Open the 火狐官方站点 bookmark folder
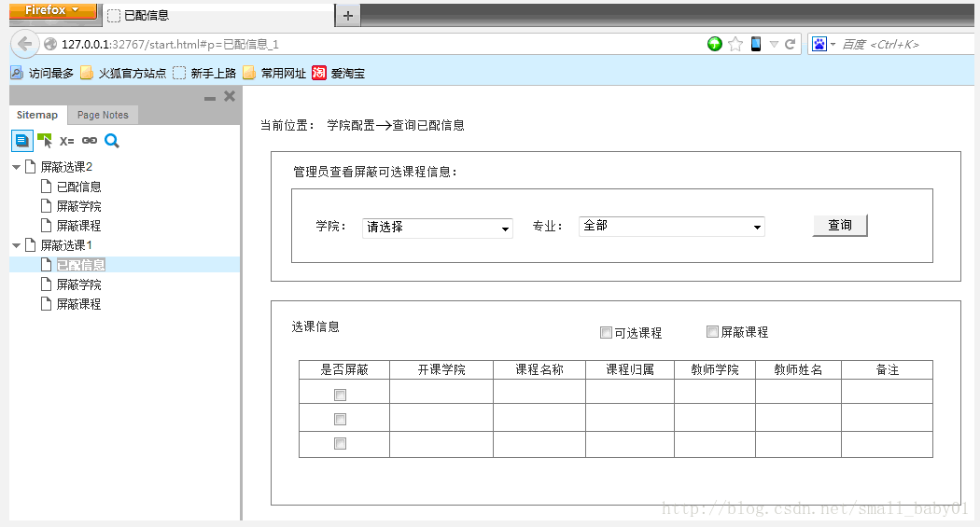 pyautogui.click(x=124, y=73)
